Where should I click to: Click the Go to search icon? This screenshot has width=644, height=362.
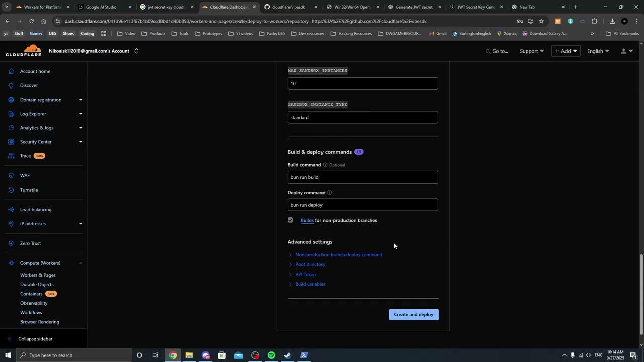pos(488,51)
